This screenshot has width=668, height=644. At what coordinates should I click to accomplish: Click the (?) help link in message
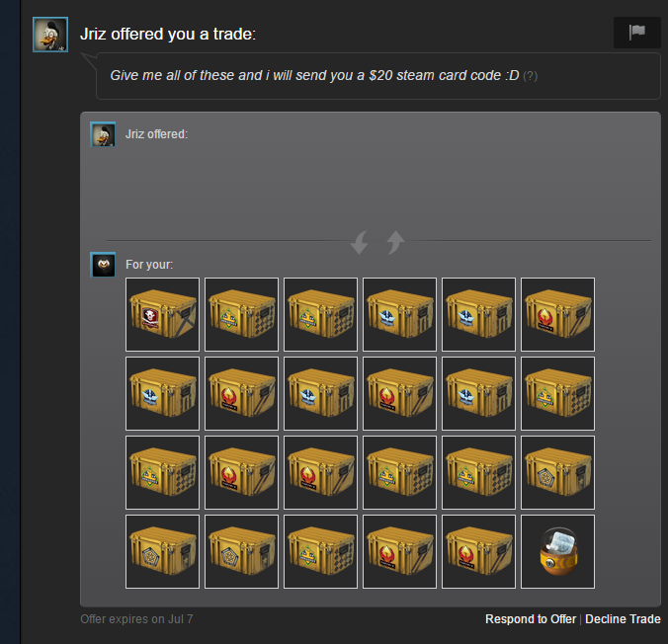click(530, 76)
